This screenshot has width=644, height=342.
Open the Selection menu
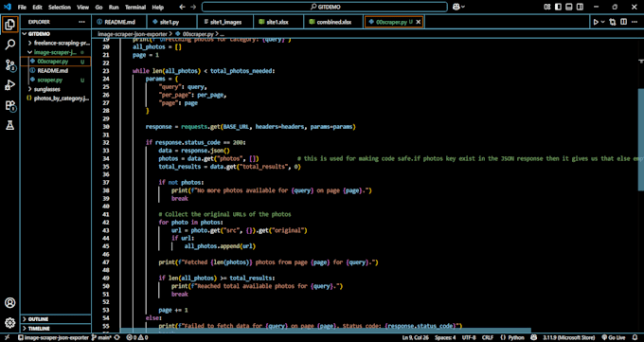59,7
